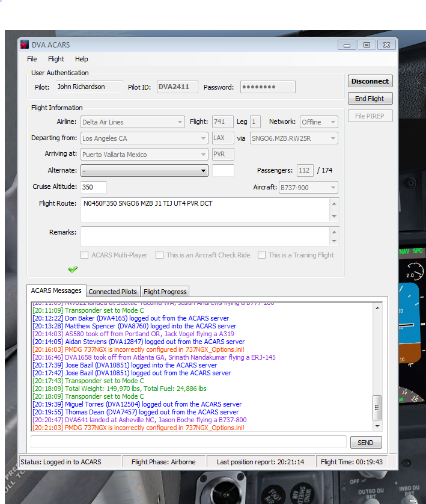Screen dimensions: 426x504
Task: Click 'Aidan Stevens (DVA12847) logged out' message
Action: coord(138,342)
